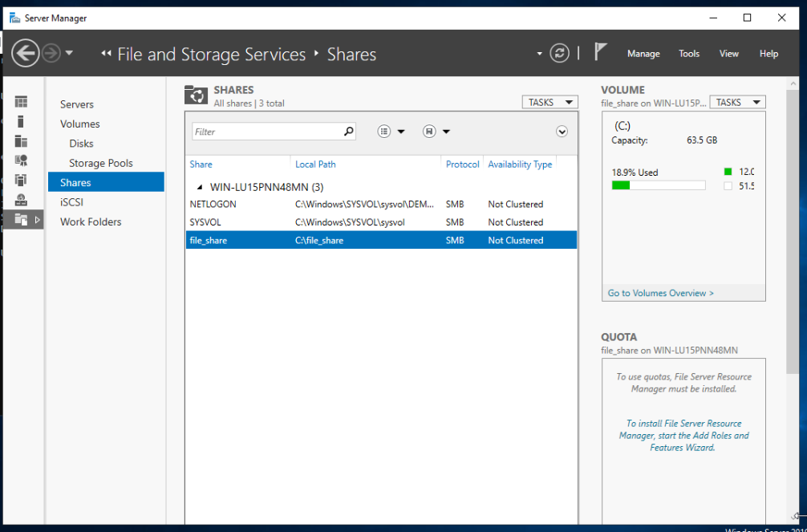The height and width of the screenshot is (532, 807).
Task: Go to the Storage Pools page
Action: pyautogui.click(x=100, y=163)
